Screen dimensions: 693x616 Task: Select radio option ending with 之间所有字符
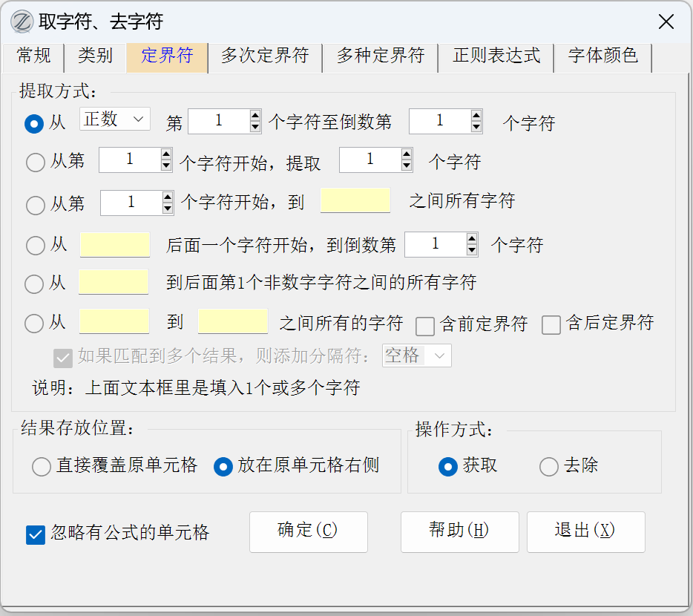(35, 204)
